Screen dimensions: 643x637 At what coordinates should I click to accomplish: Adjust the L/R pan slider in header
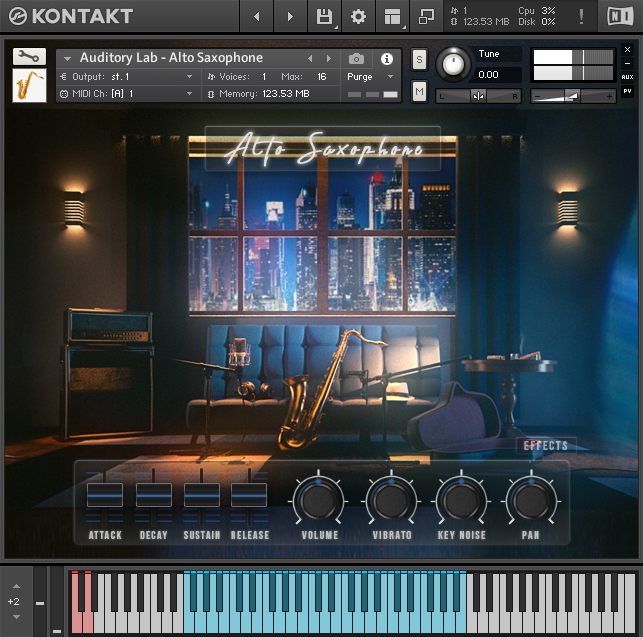(x=478, y=96)
